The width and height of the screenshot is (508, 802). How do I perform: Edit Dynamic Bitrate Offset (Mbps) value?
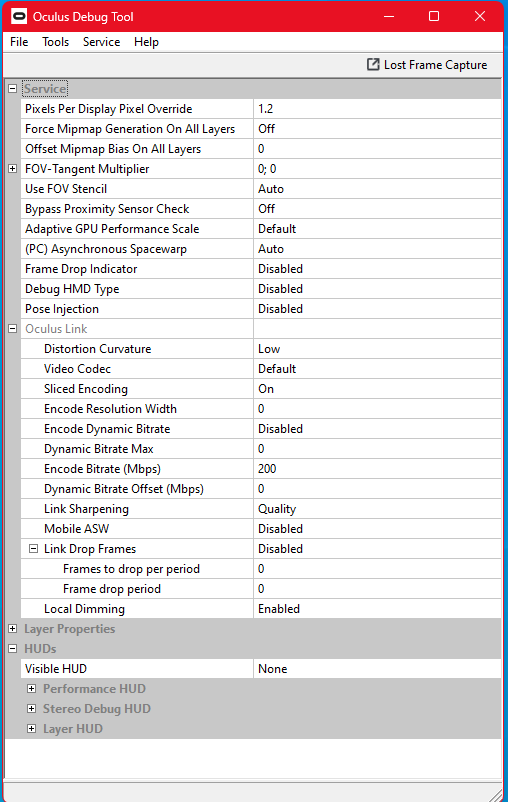377,488
